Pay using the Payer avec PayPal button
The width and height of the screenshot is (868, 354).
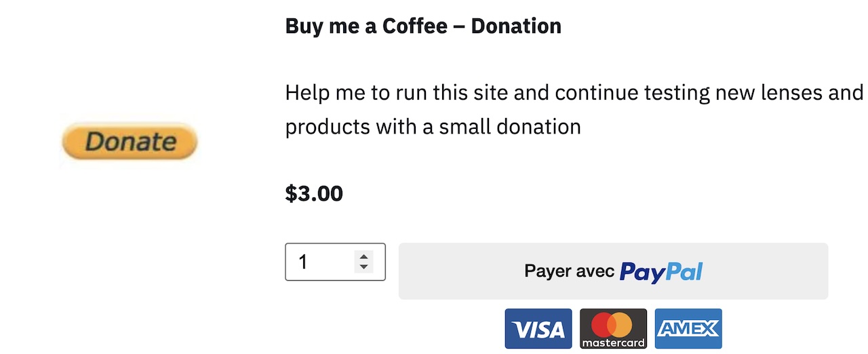click(x=613, y=271)
